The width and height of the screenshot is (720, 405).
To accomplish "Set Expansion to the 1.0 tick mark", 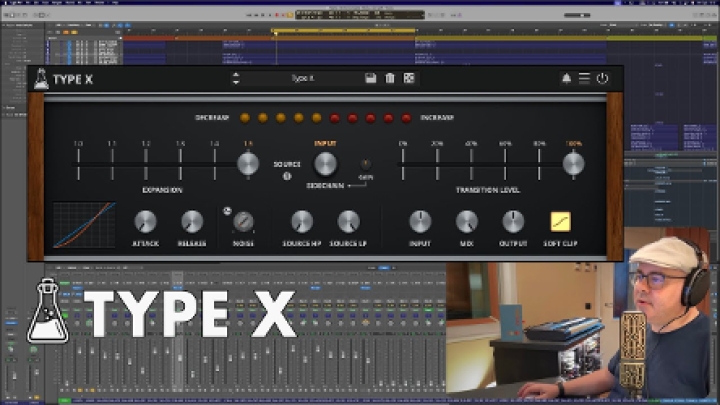I will [x=79, y=164].
